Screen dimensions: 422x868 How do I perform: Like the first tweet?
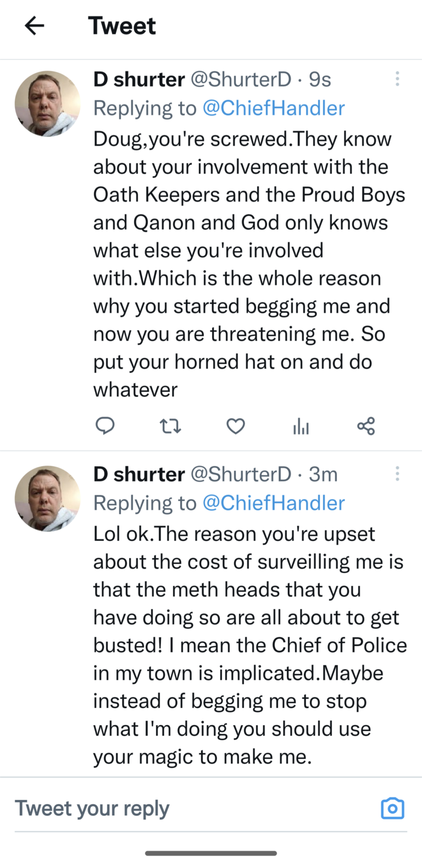coord(235,426)
